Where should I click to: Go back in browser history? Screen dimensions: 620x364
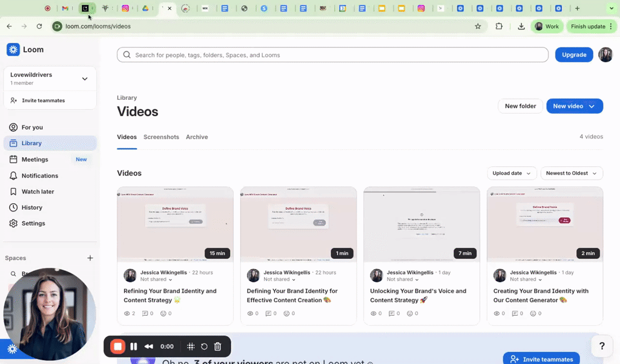[9, 27]
